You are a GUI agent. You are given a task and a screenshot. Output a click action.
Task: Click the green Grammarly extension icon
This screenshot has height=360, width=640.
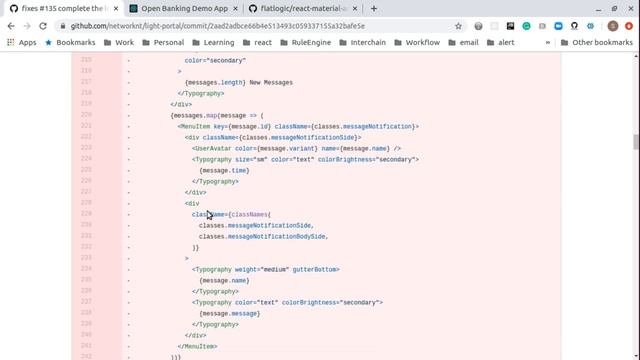point(527,26)
